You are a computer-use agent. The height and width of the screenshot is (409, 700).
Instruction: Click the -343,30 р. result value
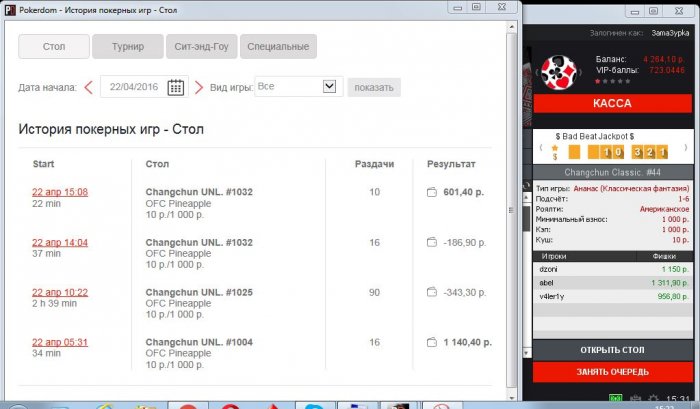[465, 292]
